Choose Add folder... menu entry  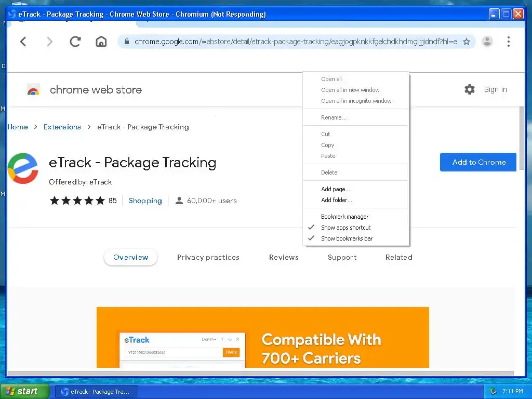click(x=356, y=200)
